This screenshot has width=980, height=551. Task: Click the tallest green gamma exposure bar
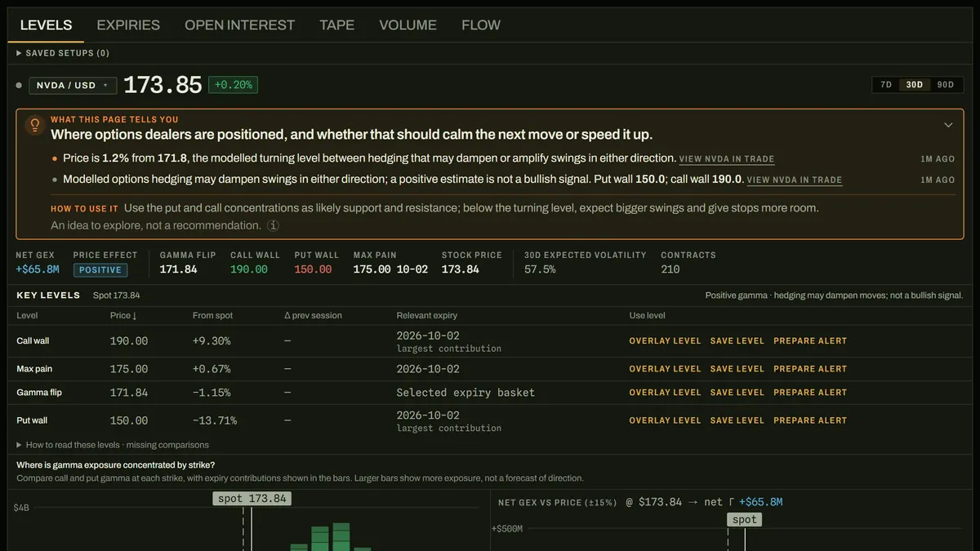pyautogui.click(x=341, y=537)
